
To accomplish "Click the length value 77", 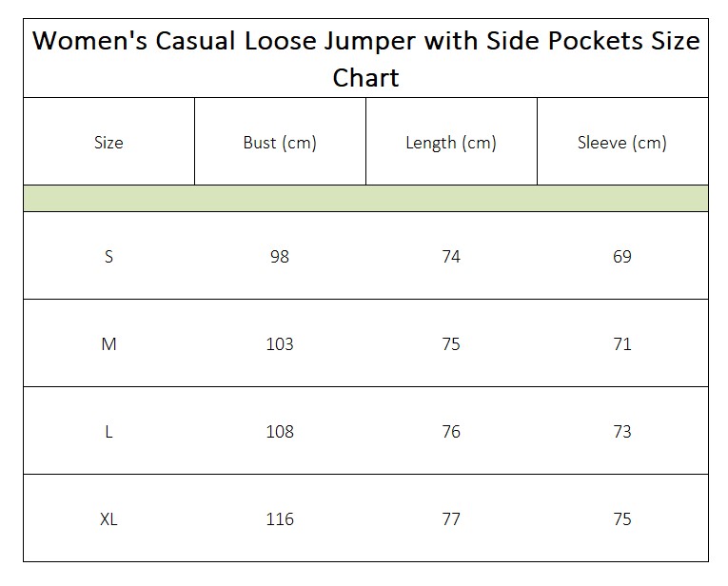I will coord(451,518).
